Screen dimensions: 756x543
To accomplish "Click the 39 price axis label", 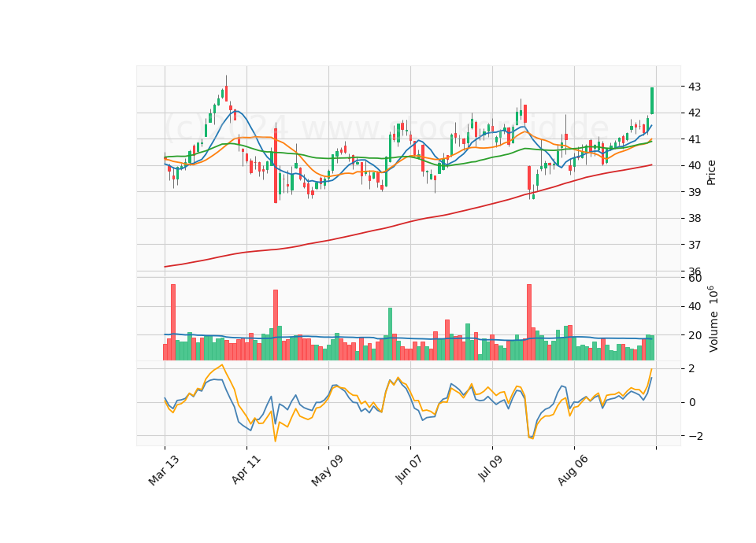I will (695, 192).
